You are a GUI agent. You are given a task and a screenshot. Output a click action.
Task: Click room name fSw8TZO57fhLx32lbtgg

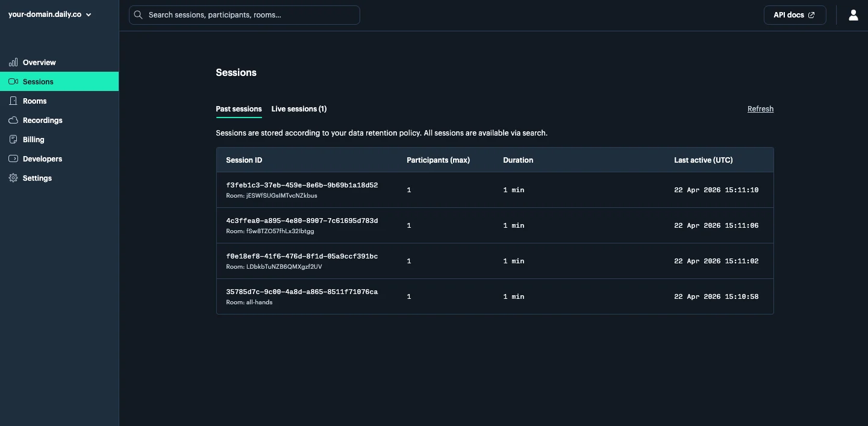pos(280,231)
